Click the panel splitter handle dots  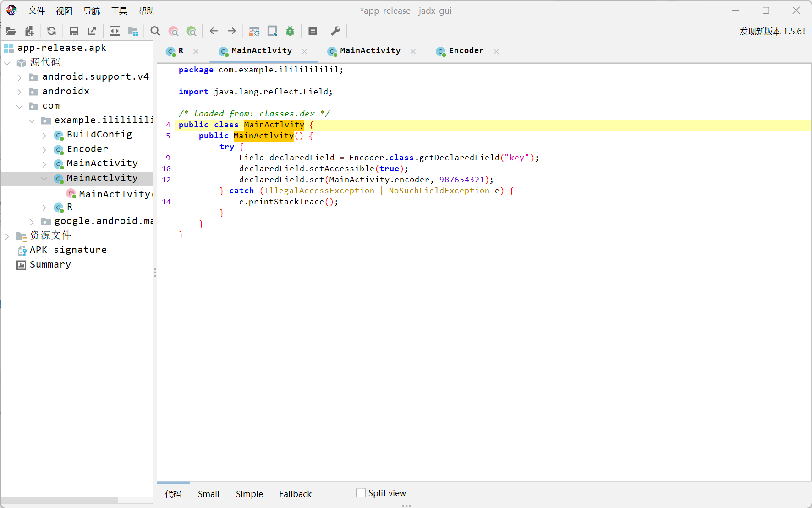pos(155,273)
